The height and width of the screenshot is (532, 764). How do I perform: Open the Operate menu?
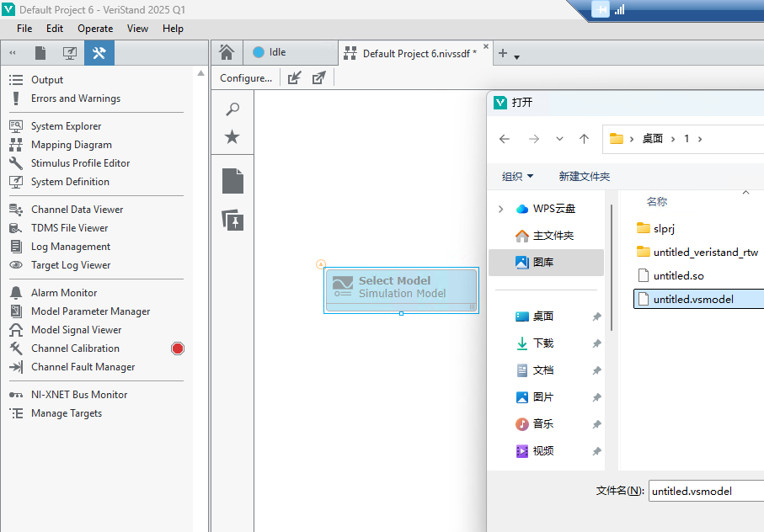coord(95,29)
